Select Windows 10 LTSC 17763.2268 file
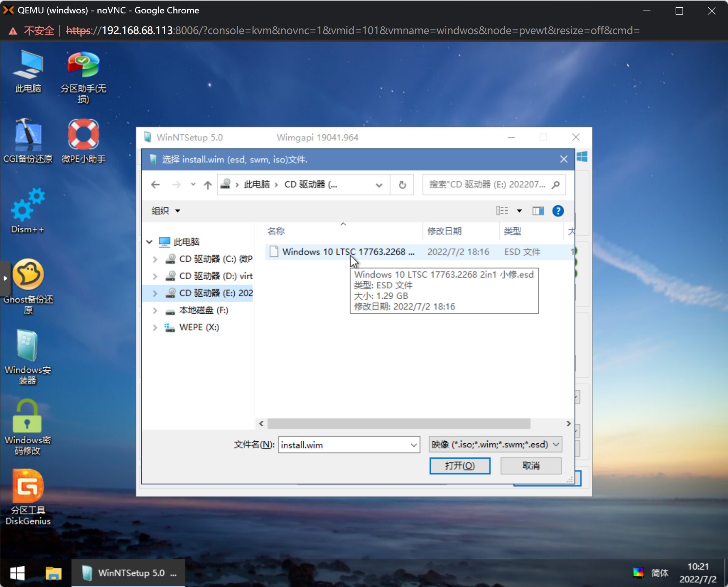The height and width of the screenshot is (587, 728). pos(348,252)
